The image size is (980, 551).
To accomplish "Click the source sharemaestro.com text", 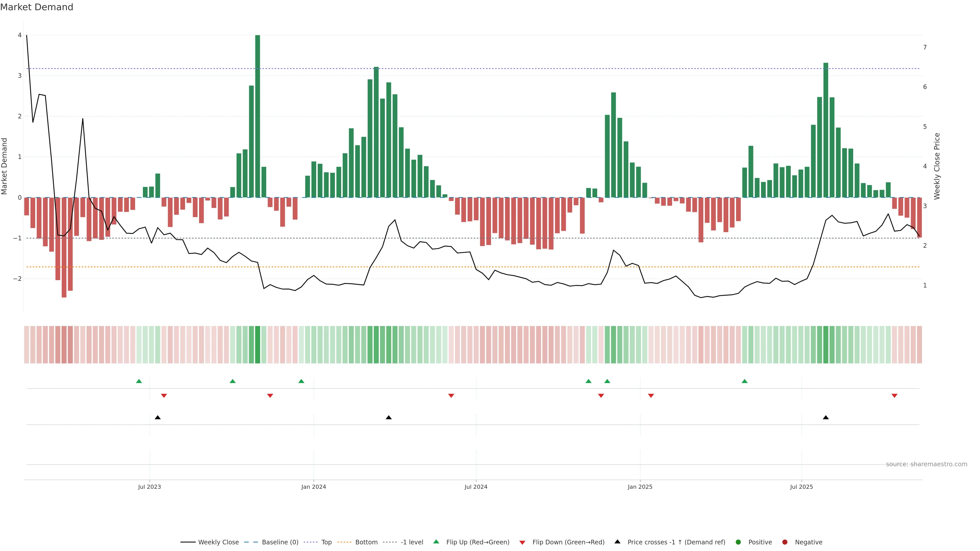I will point(926,464).
